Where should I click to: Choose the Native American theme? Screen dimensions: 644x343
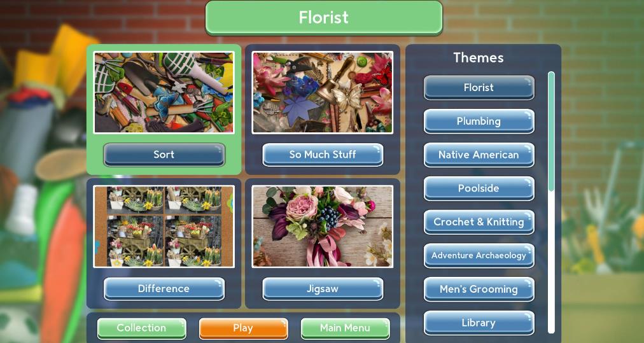(x=479, y=155)
